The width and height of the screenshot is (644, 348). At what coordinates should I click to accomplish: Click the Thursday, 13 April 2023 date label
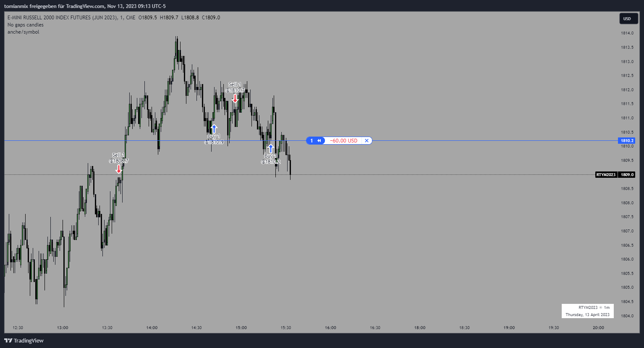tap(587, 314)
